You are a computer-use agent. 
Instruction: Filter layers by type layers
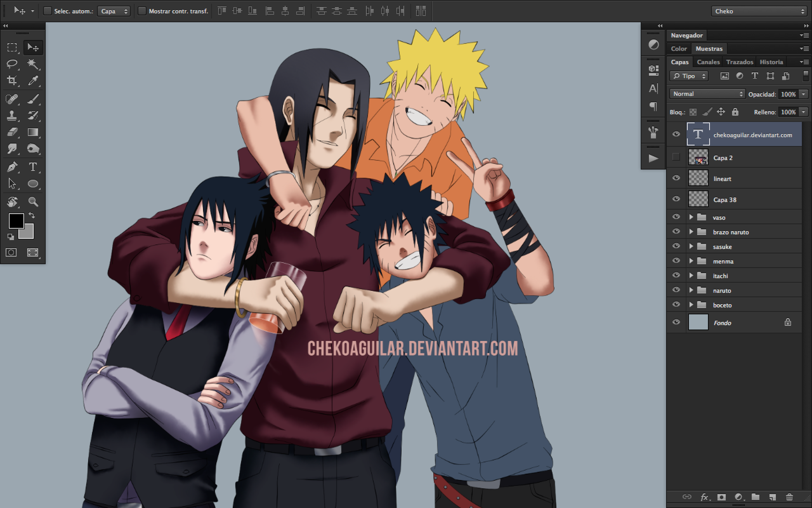click(755, 76)
